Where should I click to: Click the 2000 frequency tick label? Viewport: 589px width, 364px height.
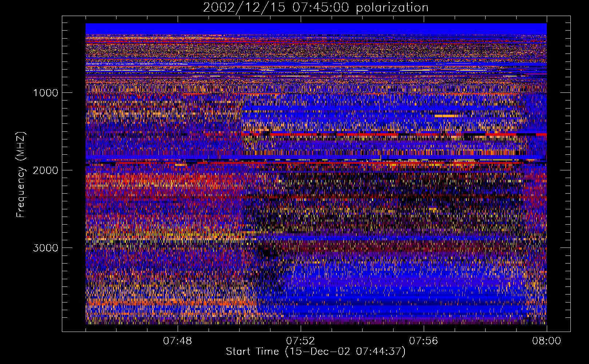[46, 170]
